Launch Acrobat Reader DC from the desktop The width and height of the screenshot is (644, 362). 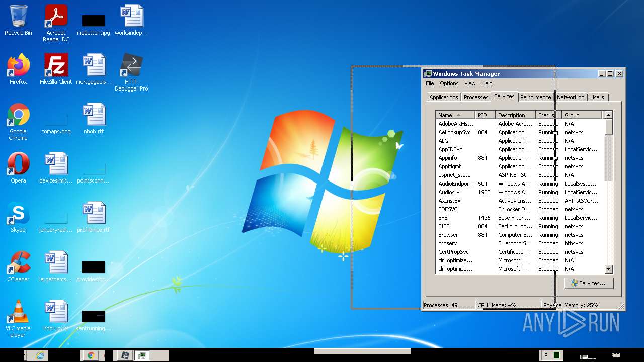click(x=56, y=23)
